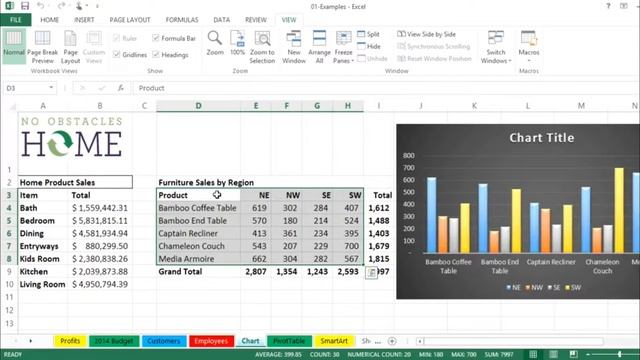This screenshot has width=640, height=360.
Task: Click the Undo arrow in quick access toolbar
Action: (40, 6)
